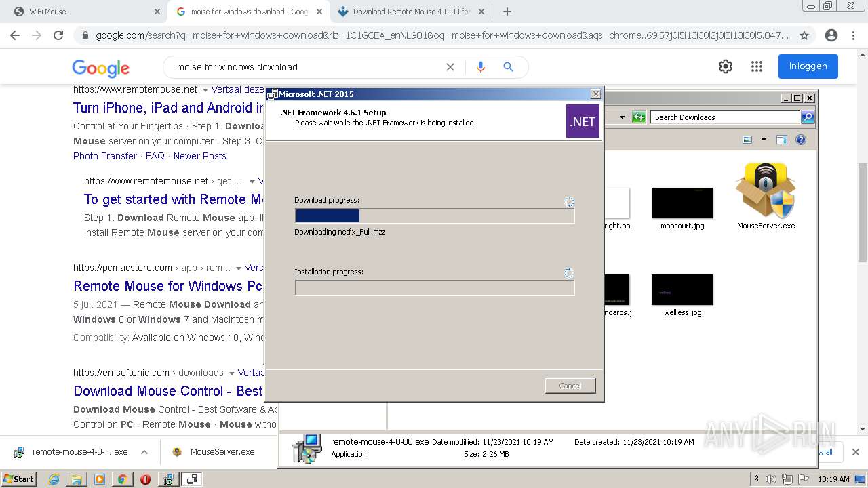The height and width of the screenshot is (488, 868).
Task: Open the media player taskbar icon
Action: coord(100,479)
